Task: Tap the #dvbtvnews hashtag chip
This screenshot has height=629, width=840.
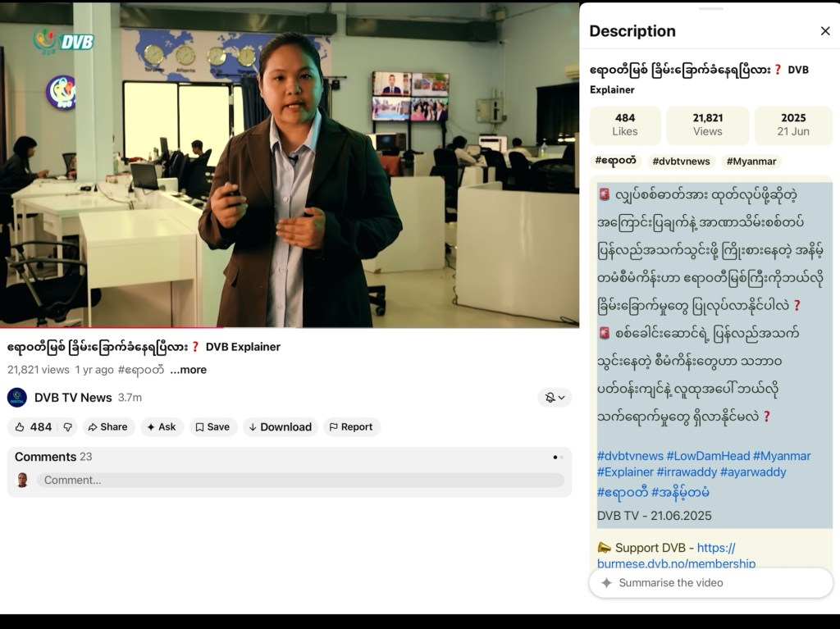Action: [681, 162]
